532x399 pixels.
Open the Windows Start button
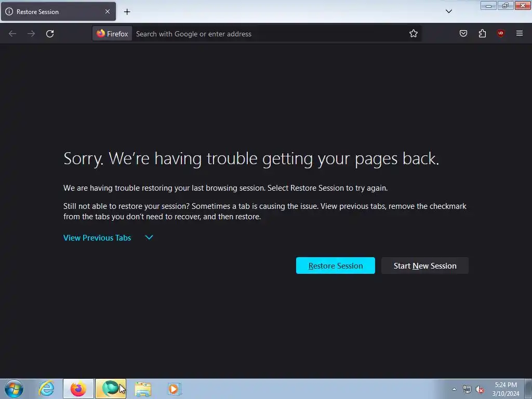pos(14,389)
